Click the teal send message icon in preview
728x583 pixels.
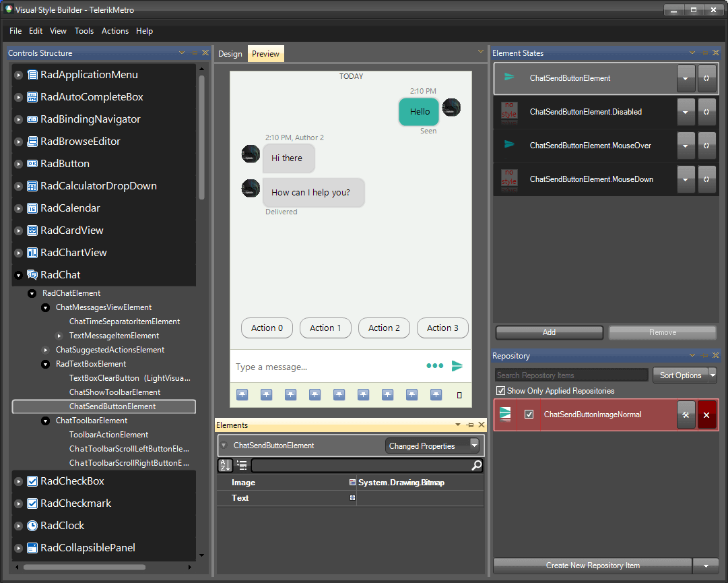coord(457,366)
